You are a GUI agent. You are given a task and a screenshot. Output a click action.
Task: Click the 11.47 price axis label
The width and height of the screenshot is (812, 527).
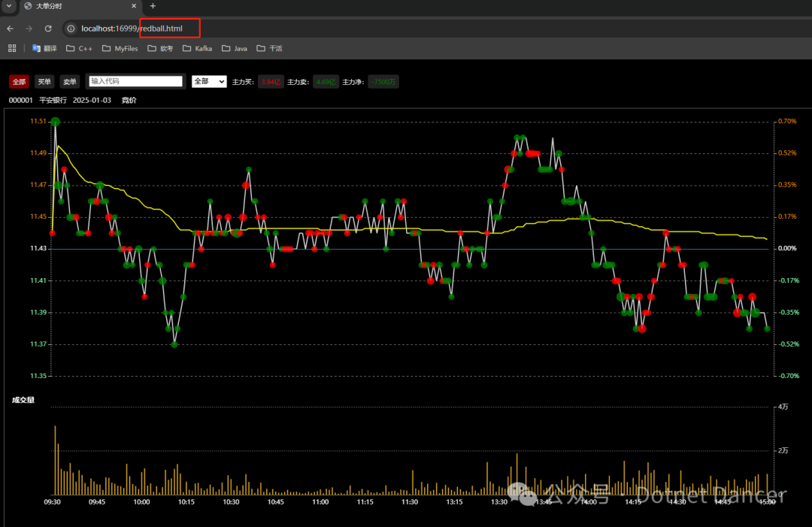pyautogui.click(x=38, y=185)
